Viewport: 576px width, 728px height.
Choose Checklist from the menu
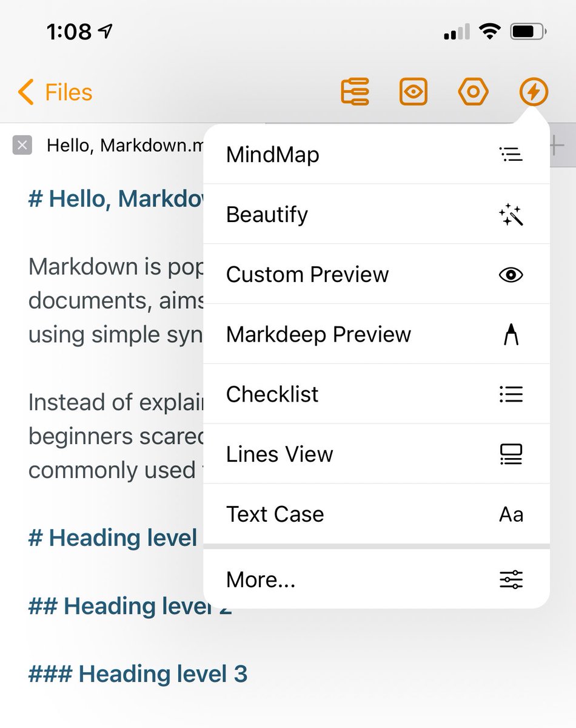[377, 394]
